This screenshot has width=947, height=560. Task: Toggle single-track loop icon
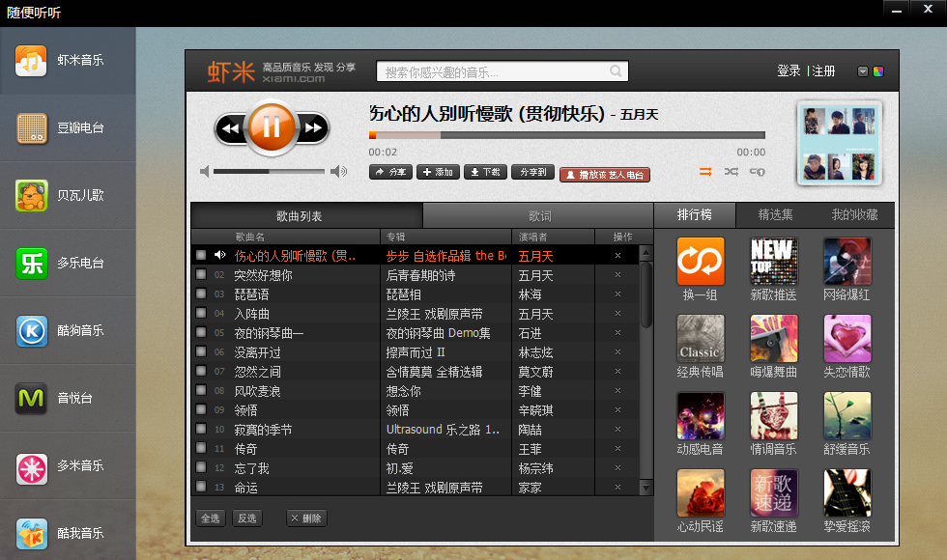[758, 172]
